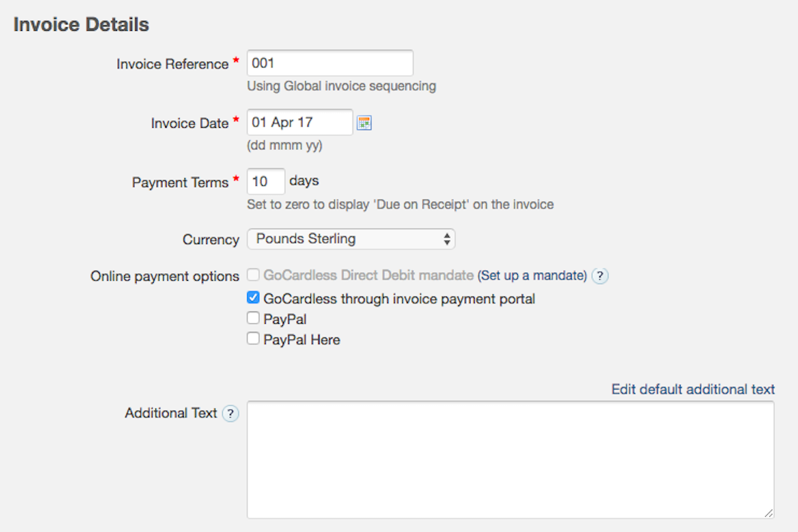This screenshot has height=532, width=798.
Task: Open the Currency dropdown
Action: [351, 239]
